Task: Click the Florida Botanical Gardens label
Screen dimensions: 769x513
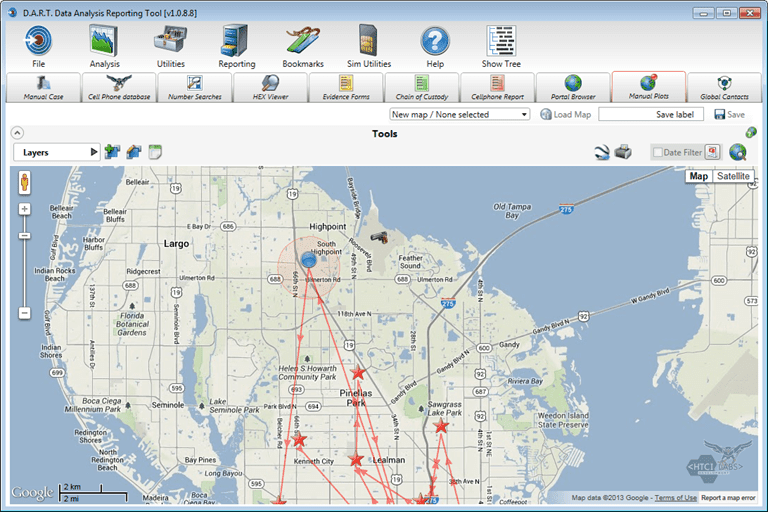Action: click(x=132, y=324)
